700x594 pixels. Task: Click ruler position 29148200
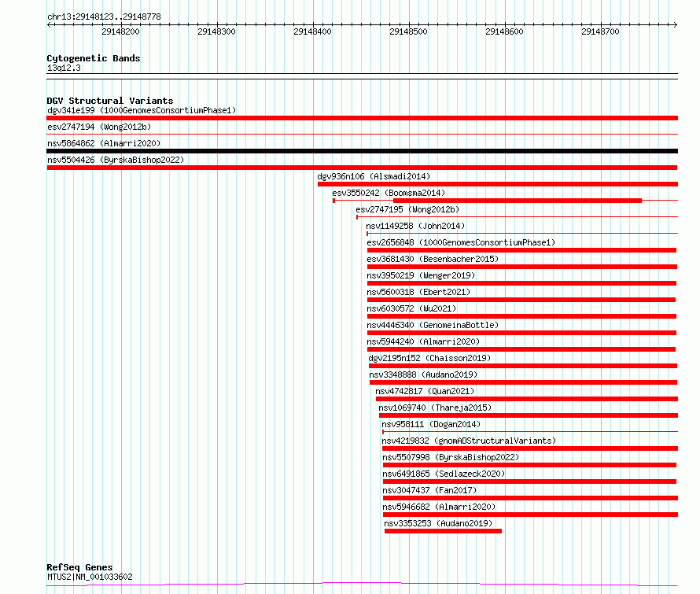[x=120, y=31]
